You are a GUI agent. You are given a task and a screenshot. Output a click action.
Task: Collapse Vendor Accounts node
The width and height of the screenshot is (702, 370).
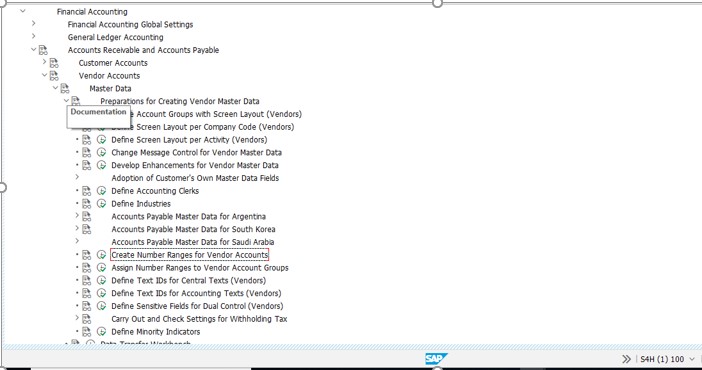tap(44, 75)
